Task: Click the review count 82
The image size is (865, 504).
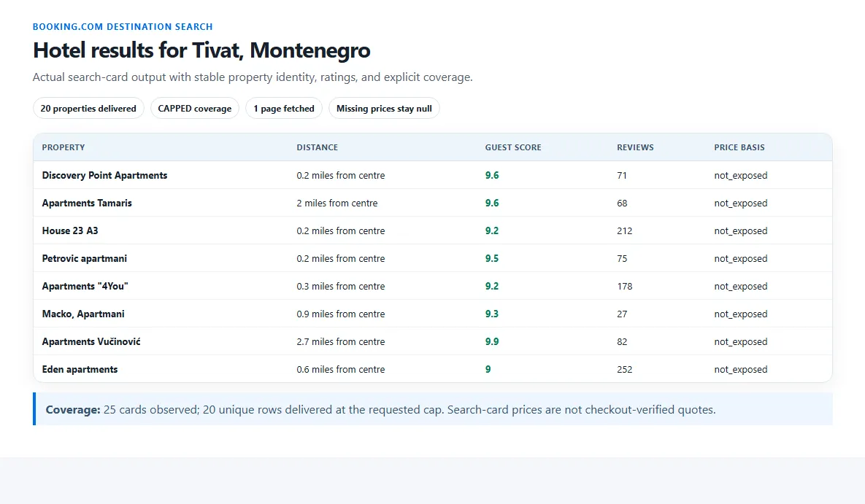Action: [622, 341]
